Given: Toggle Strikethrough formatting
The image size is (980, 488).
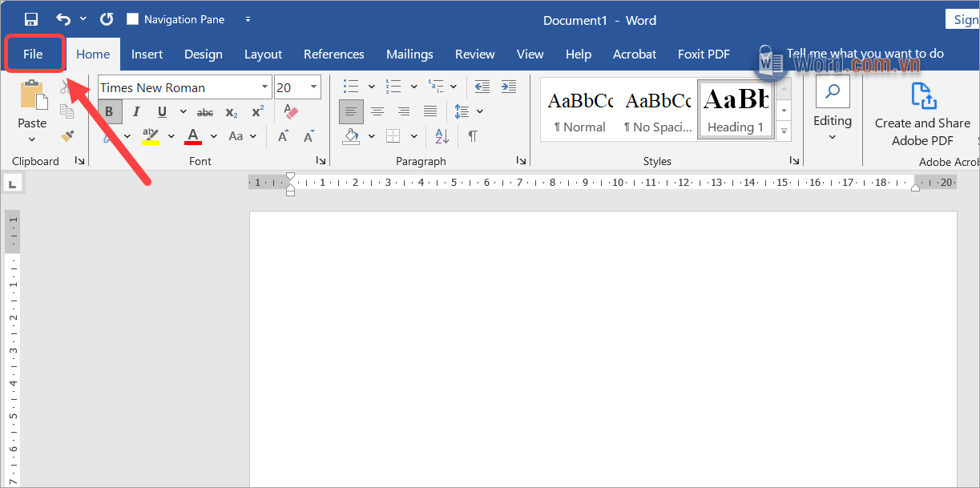Looking at the screenshot, I should (205, 112).
